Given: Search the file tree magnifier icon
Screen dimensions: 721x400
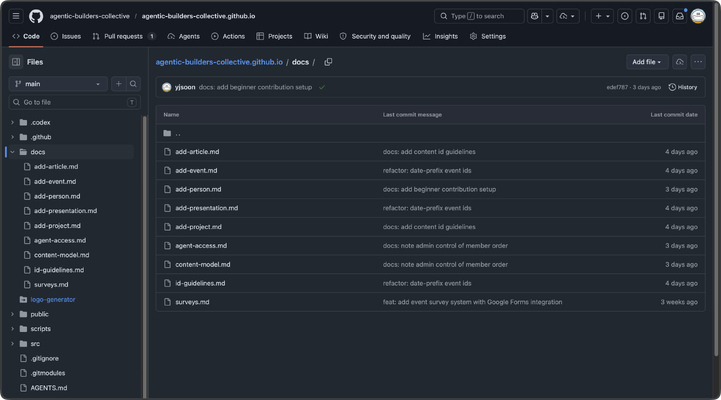Looking at the screenshot, I should tap(133, 84).
